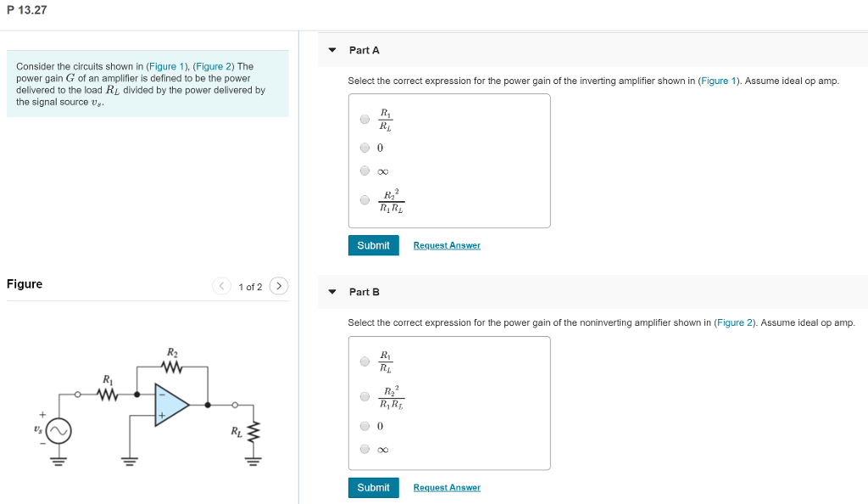Open Request Answer for Part B
Image resolution: width=868 pixels, height=504 pixels.
click(445, 487)
